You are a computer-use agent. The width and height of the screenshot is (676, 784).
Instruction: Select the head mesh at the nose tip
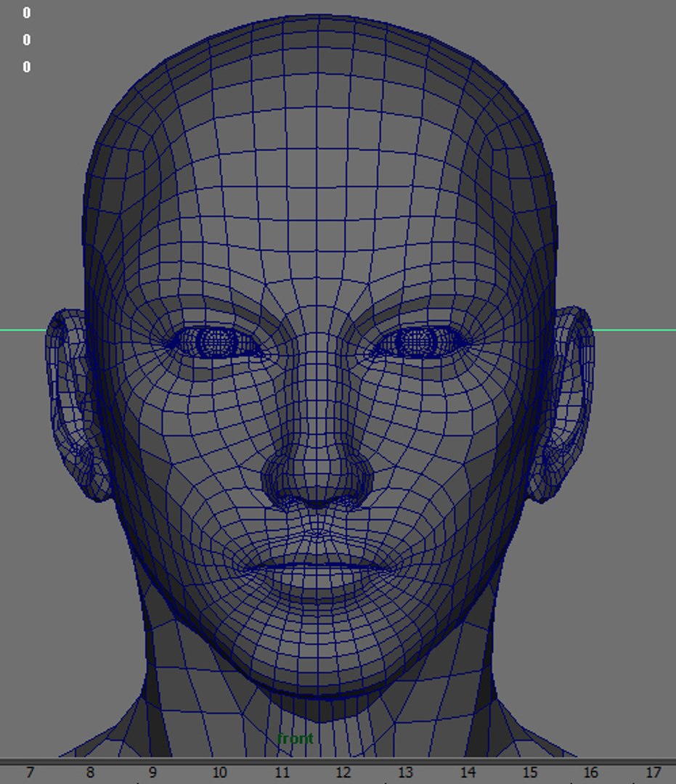click(317, 478)
